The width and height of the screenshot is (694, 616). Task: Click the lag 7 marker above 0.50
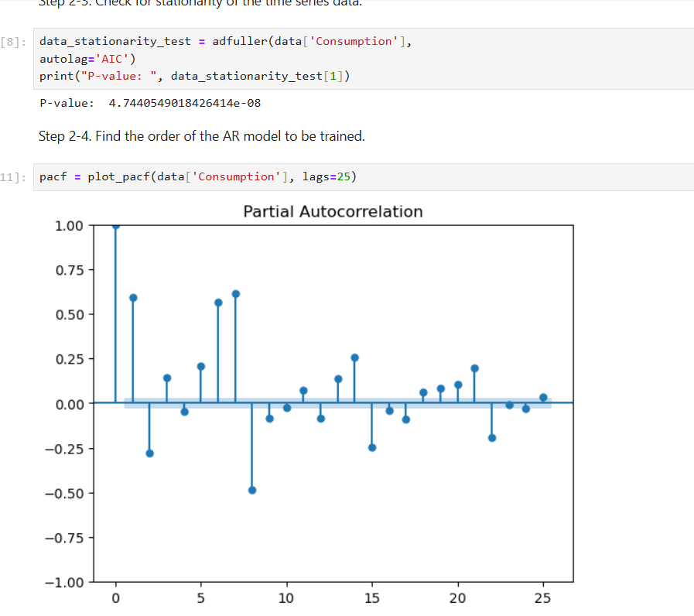click(235, 294)
